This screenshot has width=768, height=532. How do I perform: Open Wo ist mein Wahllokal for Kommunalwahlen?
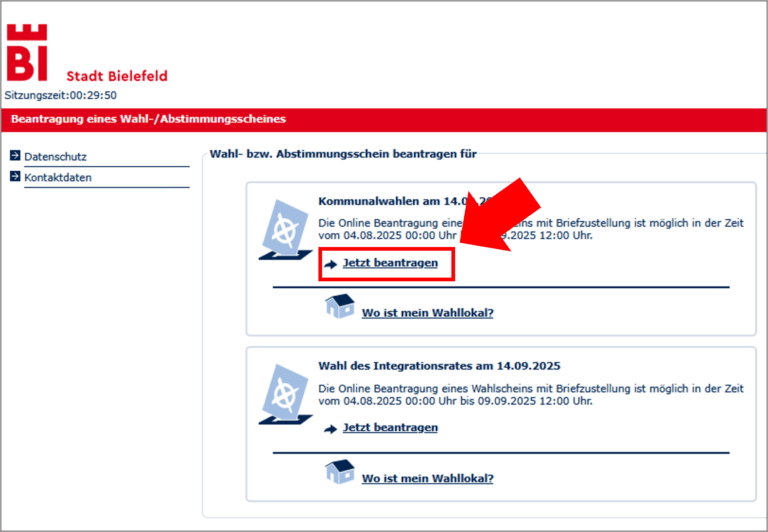[427, 313]
